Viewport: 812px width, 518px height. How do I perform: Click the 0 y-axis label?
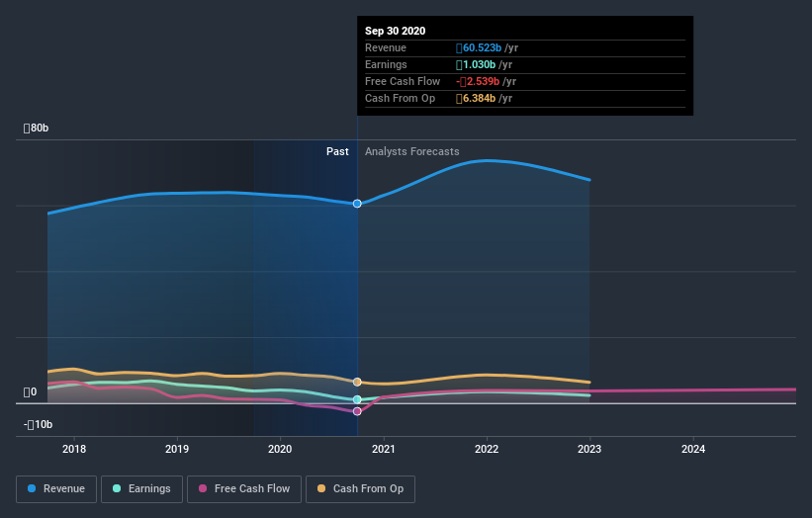click(30, 392)
